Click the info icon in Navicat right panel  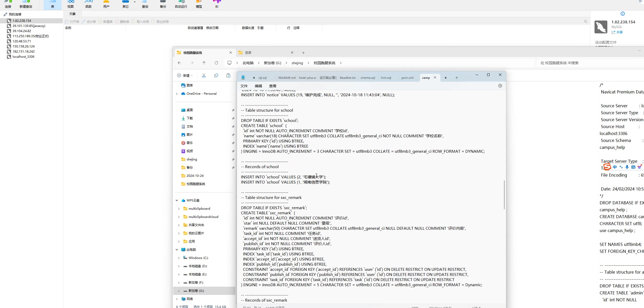click(623, 14)
